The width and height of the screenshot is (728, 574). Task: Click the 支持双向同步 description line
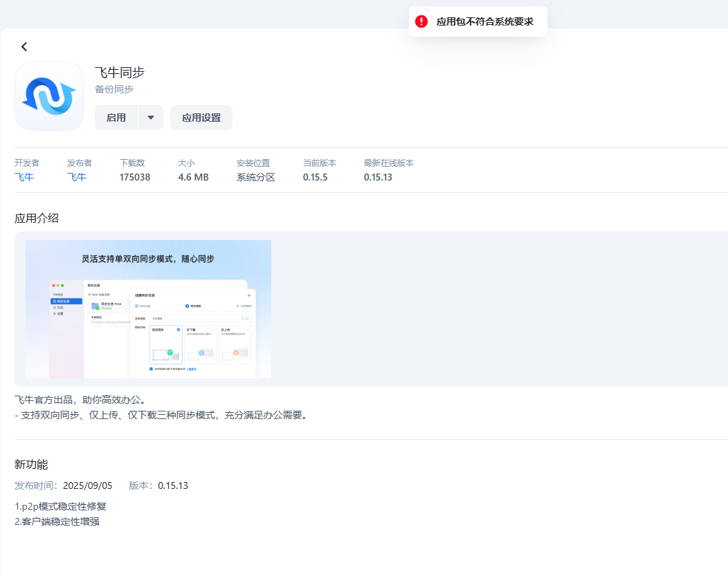click(x=162, y=415)
